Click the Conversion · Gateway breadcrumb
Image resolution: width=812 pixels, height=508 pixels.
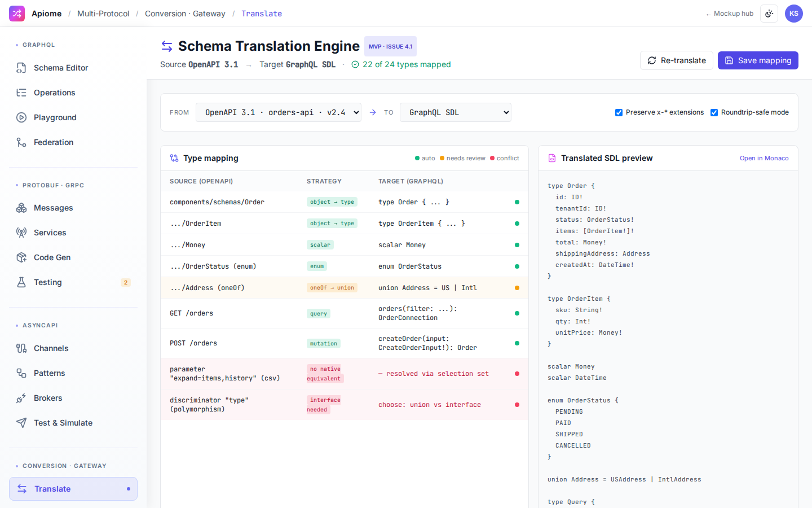185,14
